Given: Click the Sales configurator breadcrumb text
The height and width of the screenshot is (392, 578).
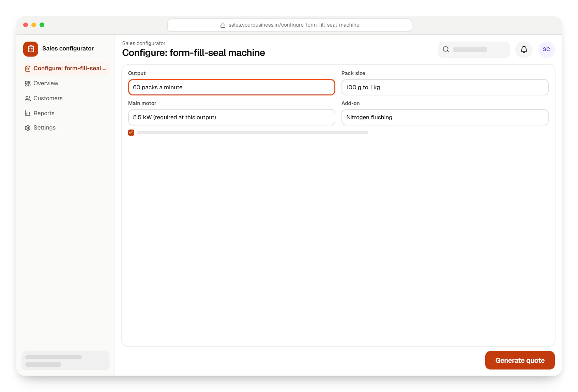Looking at the screenshot, I should click(144, 43).
